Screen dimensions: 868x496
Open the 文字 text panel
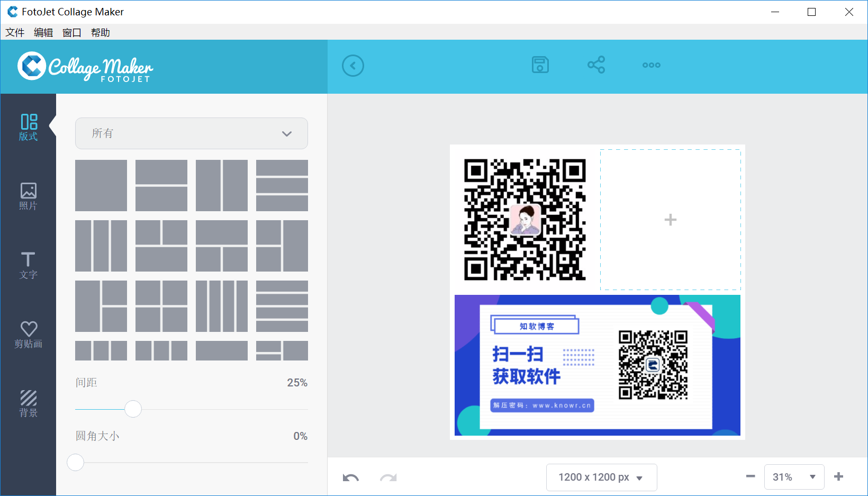[29, 265]
